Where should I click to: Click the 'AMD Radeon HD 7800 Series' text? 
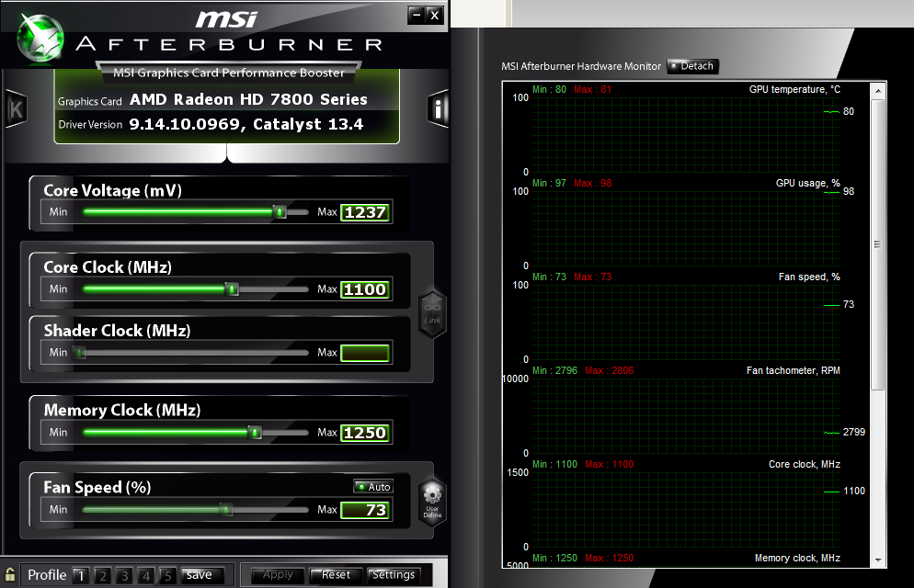(248, 99)
